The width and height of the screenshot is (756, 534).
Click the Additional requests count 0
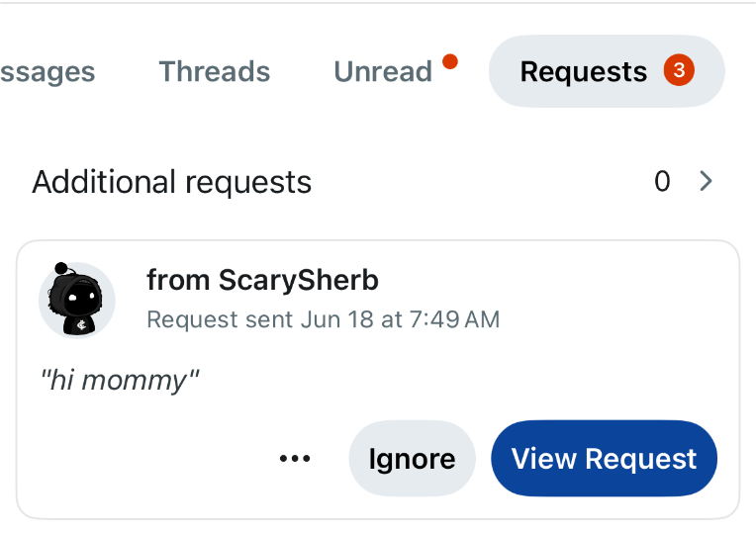pyautogui.click(x=662, y=182)
